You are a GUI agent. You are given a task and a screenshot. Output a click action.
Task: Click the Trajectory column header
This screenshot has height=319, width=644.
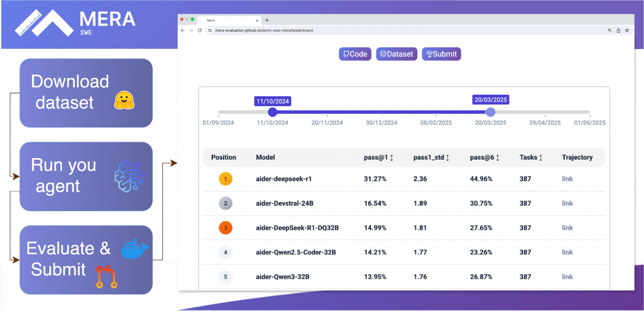coord(577,157)
